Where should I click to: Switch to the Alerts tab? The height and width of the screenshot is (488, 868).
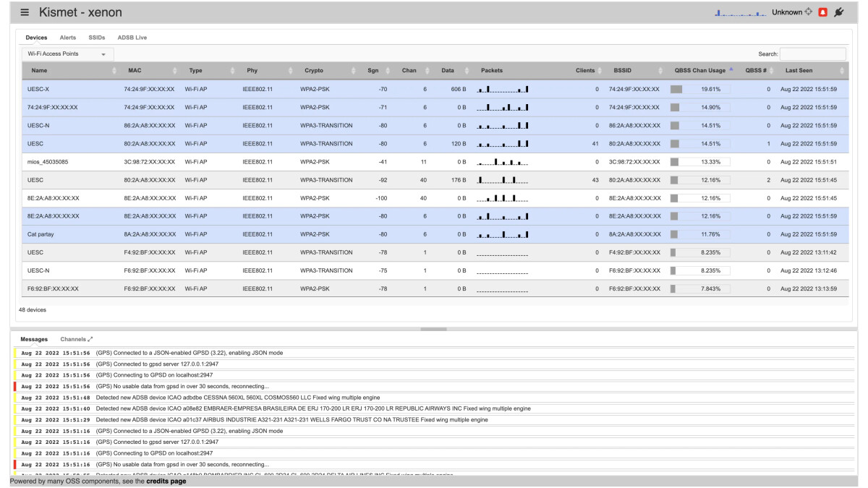click(x=68, y=37)
